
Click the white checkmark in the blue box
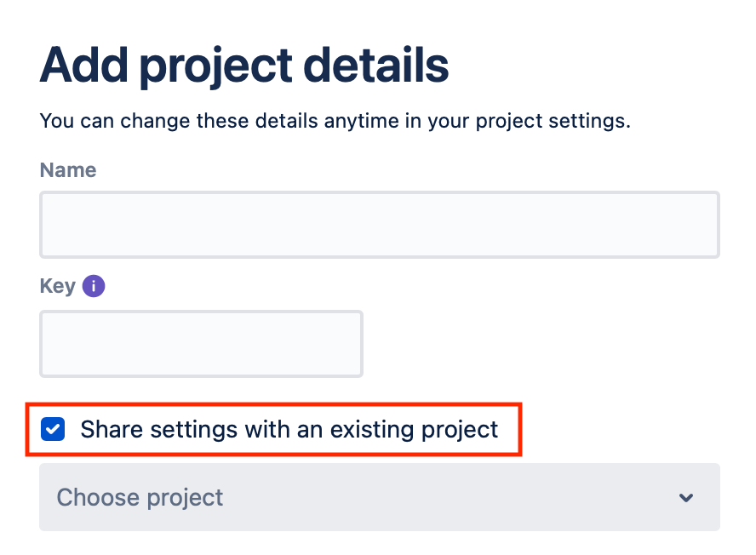(53, 429)
